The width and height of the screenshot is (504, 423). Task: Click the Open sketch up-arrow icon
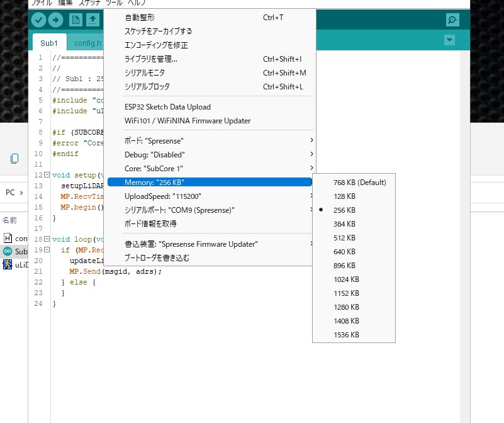(92, 20)
